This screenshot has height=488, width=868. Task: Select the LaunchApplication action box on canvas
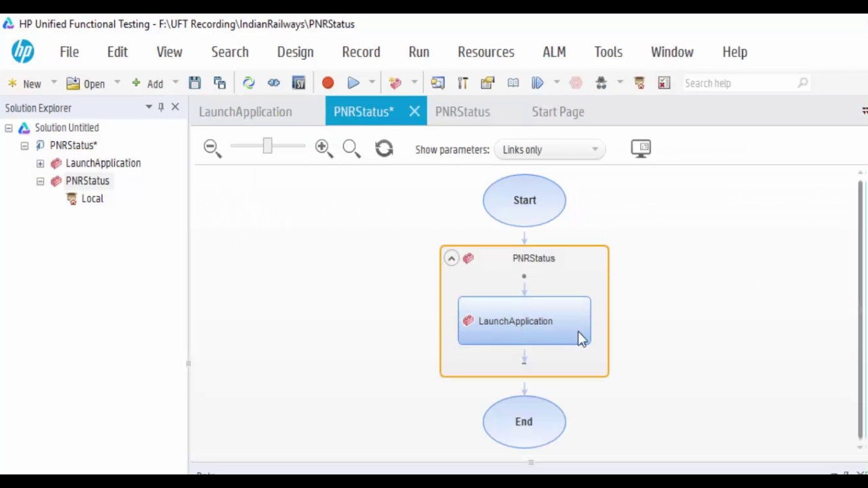[x=524, y=321]
